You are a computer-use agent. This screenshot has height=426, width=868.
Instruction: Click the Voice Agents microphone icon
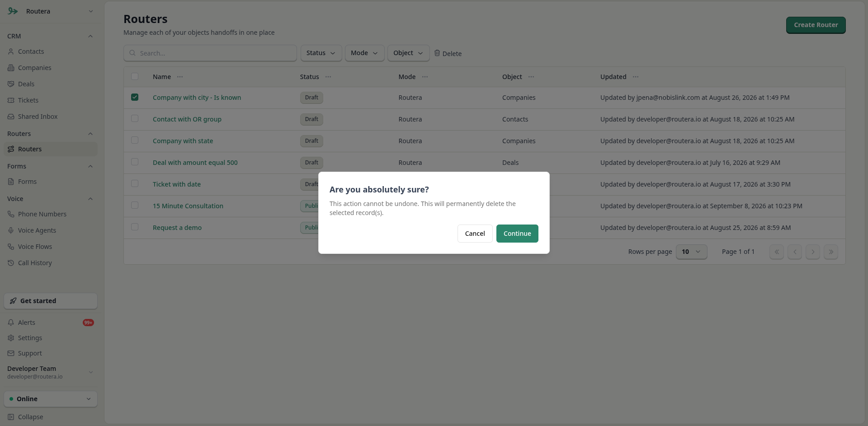11,230
